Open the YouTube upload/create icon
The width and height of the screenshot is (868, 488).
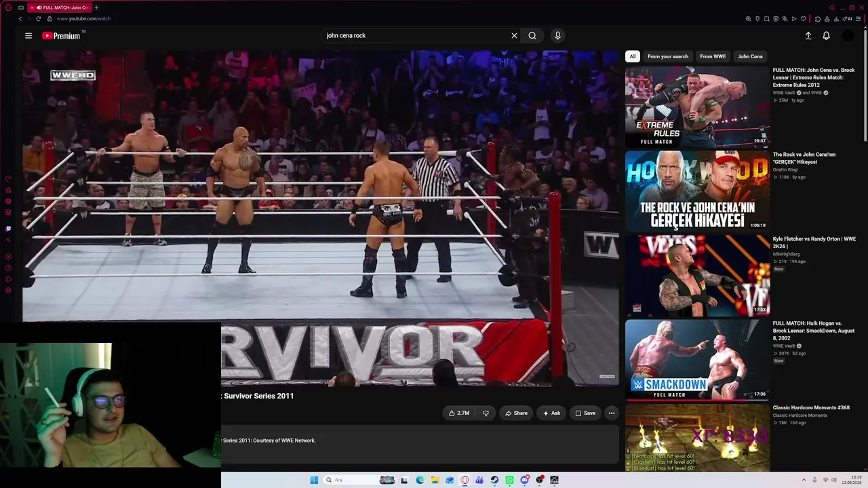pyautogui.click(x=808, y=36)
